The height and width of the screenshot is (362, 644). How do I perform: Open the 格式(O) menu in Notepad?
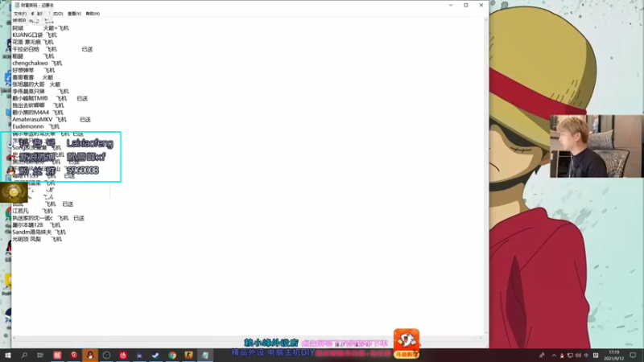click(x=57, y=14)
